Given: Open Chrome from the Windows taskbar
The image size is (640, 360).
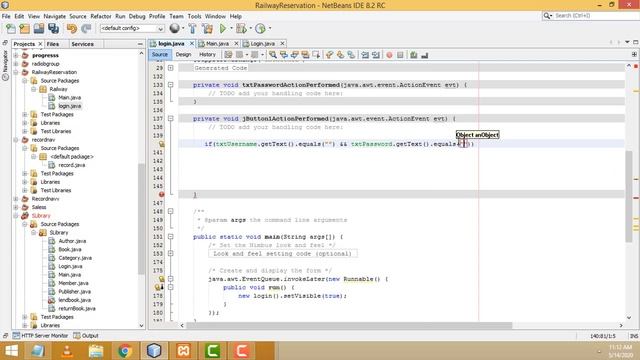Looking at the screenshot, I should (x=125, y=351).
